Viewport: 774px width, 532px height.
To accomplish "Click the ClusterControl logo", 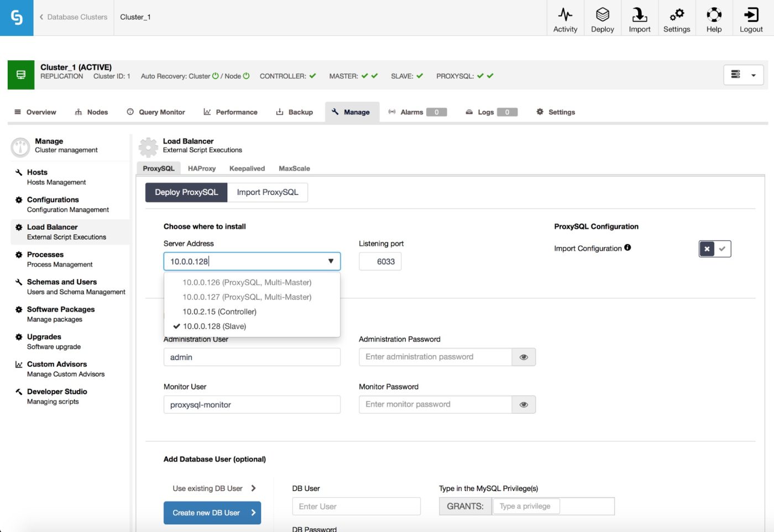I will tap(17, 18).
